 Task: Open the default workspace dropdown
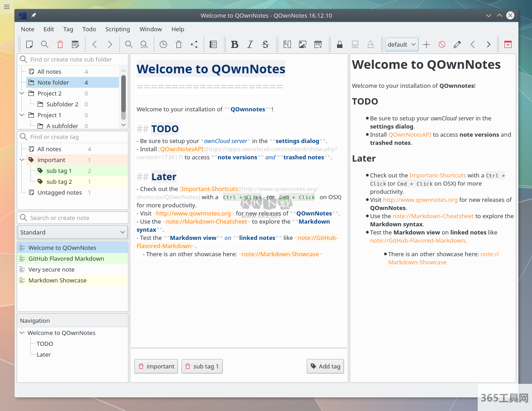pos(401,44)
